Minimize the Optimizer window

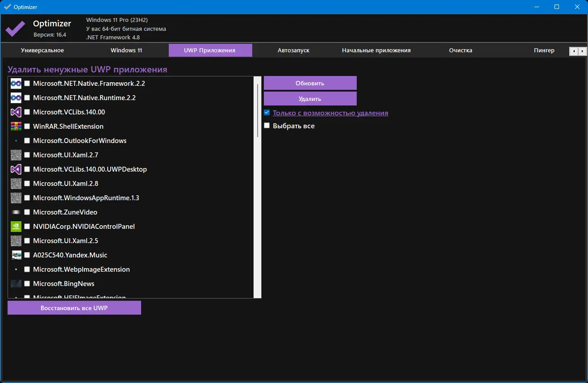[537, 7]
